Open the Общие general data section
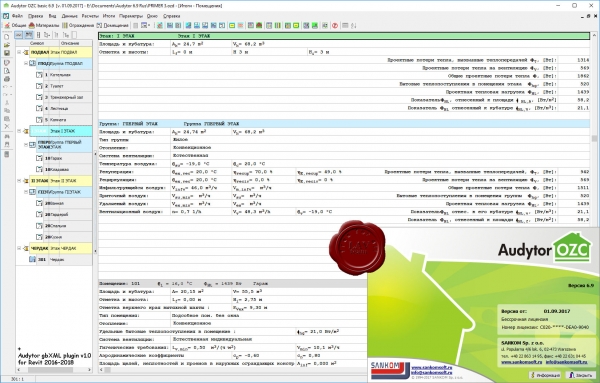600x383 pixels. (x=15, y=26)
